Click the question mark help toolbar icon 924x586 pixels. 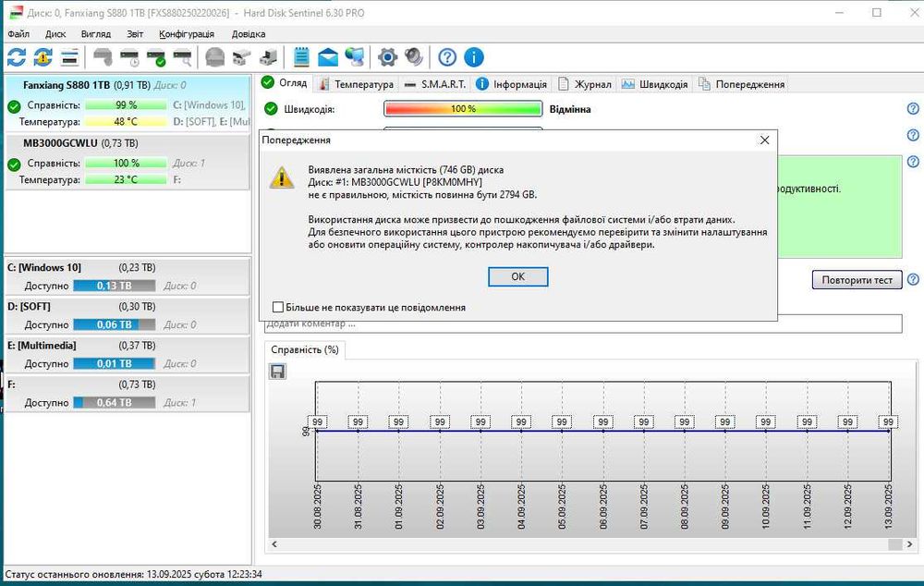pos(447,57)
